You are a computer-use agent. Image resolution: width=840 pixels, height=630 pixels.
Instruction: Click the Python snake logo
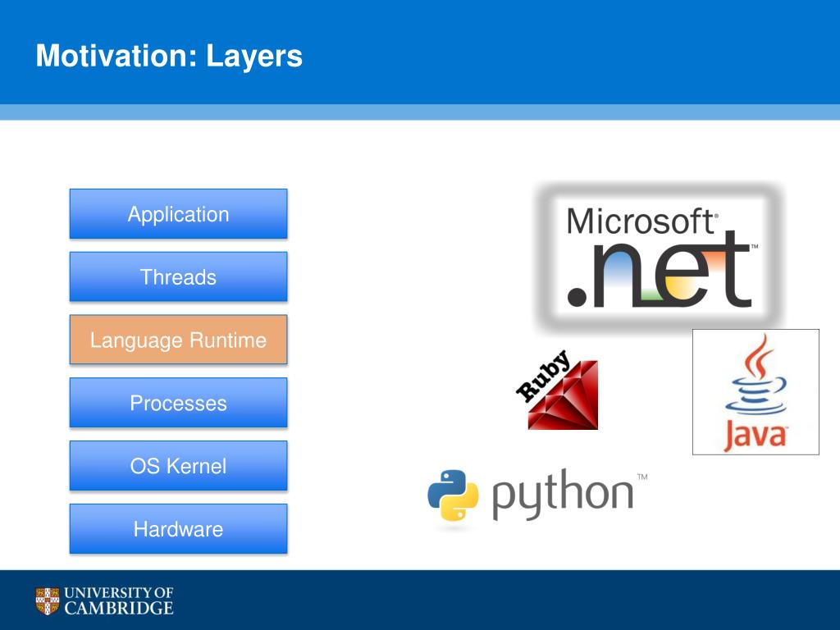453,495
